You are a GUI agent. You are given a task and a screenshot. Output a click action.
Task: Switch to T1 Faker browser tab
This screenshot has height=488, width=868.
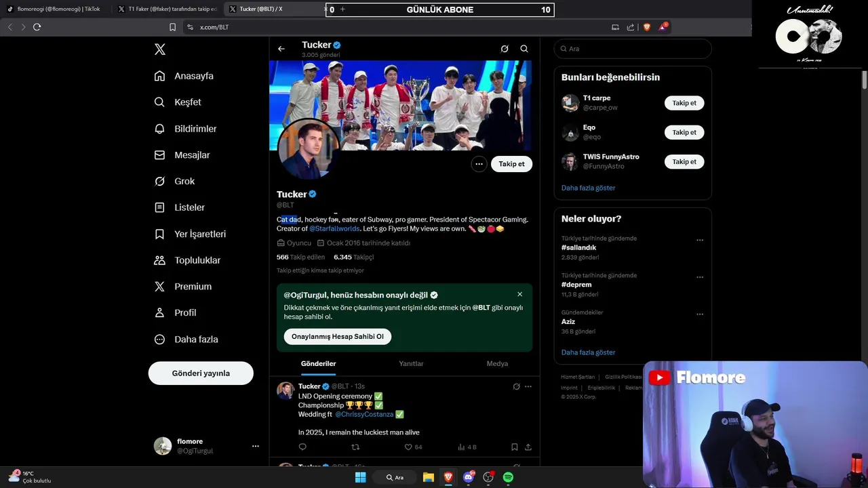click(x=167, y=9)
